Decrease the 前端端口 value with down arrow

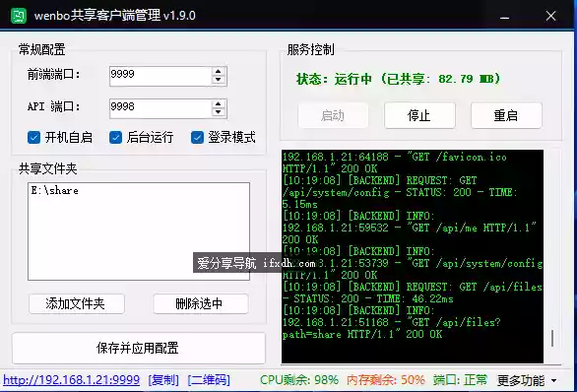point(219,80)
